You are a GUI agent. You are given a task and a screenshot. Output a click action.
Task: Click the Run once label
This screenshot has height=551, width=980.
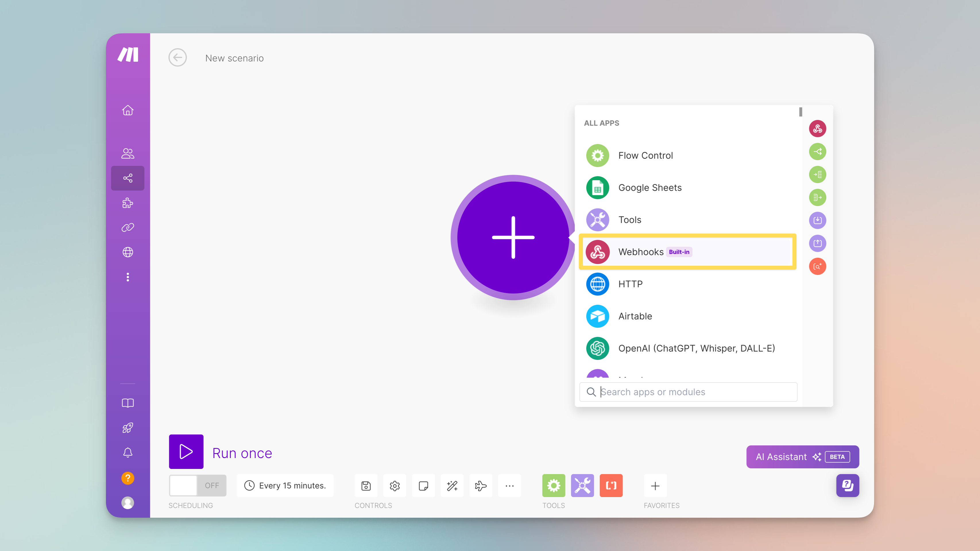click(242, 453)
